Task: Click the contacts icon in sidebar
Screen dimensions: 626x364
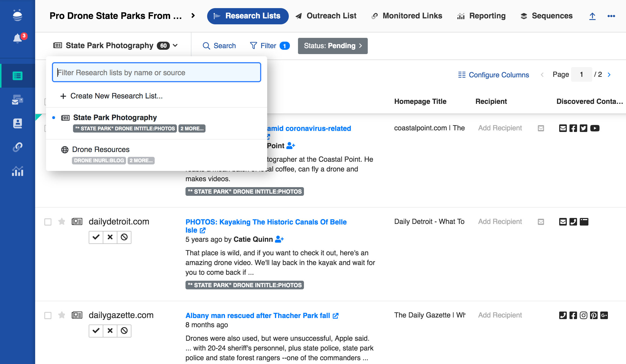Action: (18, 123)
